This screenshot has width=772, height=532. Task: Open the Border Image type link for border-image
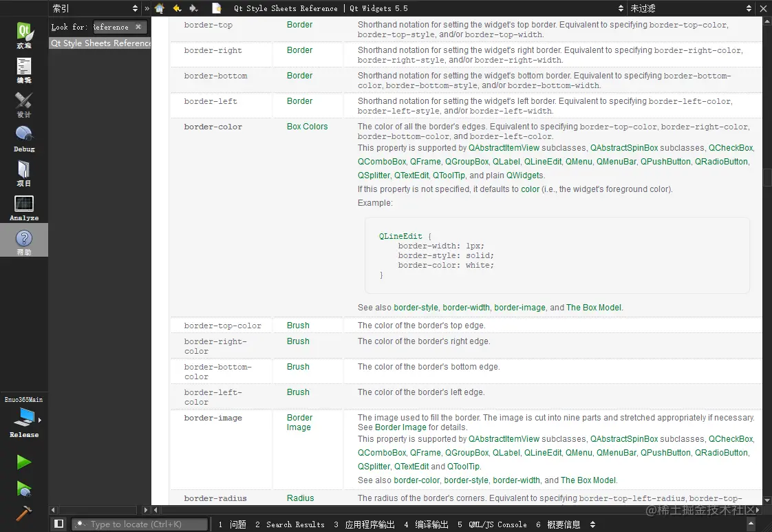click(299, 423)
